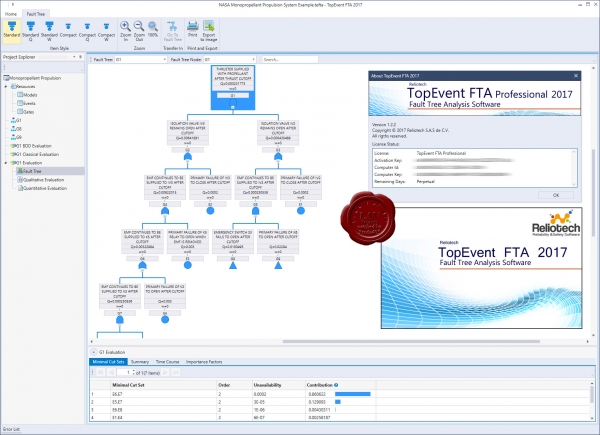Pin the Project Explorer panel
The width and height of the screenshot is (600, 435).
pos(80,57)
